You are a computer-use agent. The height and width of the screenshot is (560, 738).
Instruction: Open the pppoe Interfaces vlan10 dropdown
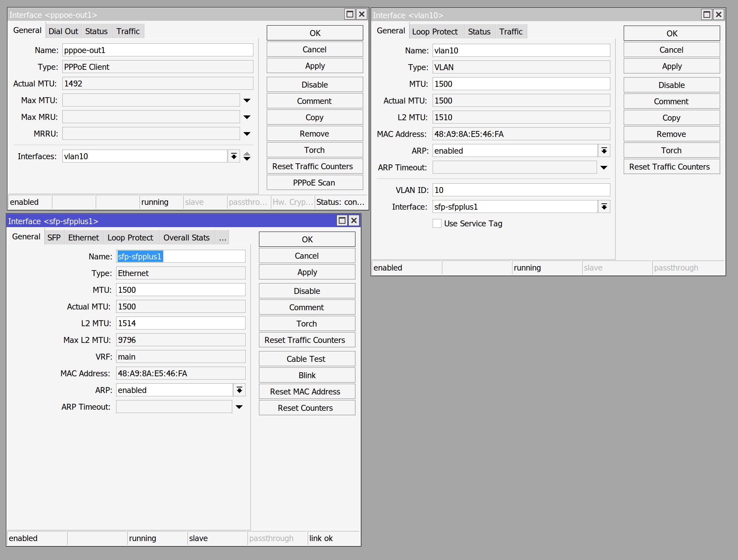(234, 156)
